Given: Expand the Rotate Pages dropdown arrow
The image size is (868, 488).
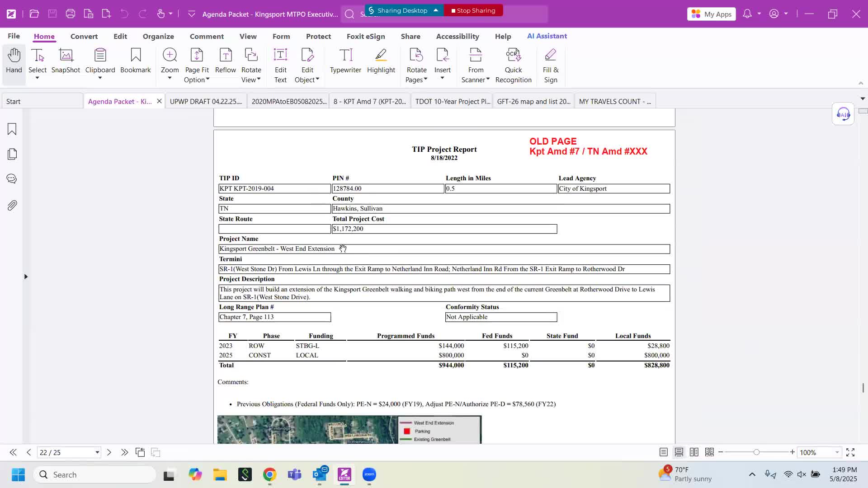Looking at the screenshot, I should 425,80.
